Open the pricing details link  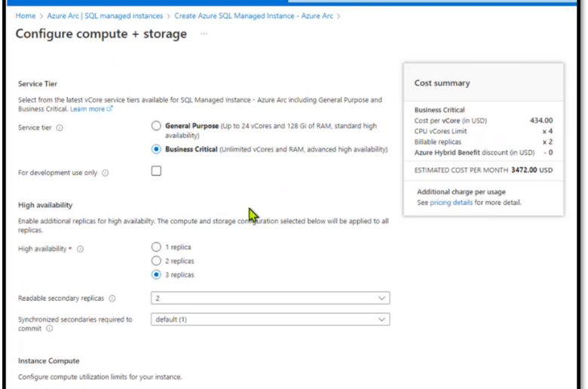(x=451, y=203)
